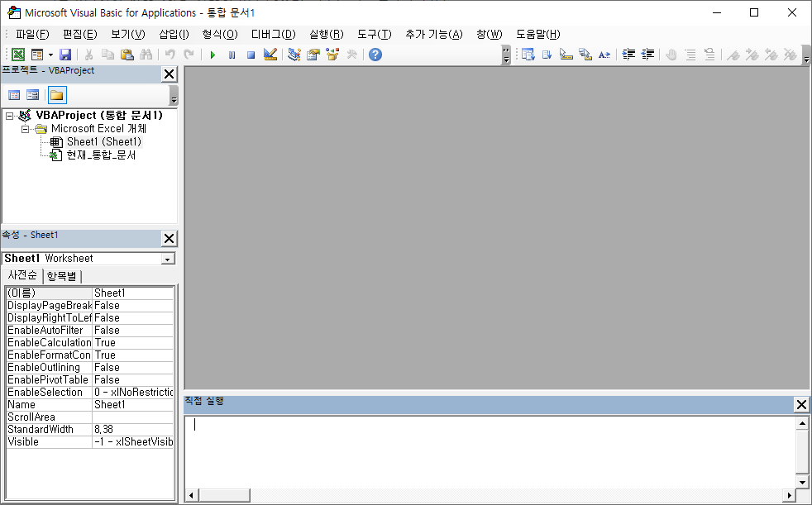Image resolution: width=812 pixels, height=505 pixels.
Task: Open the 파일(F) menu
Action: tap(32, 34)
